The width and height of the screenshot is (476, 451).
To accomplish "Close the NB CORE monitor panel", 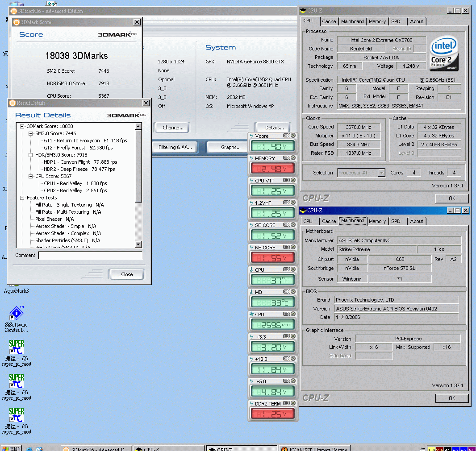I will pyautogui.click(x=293, y=247).
